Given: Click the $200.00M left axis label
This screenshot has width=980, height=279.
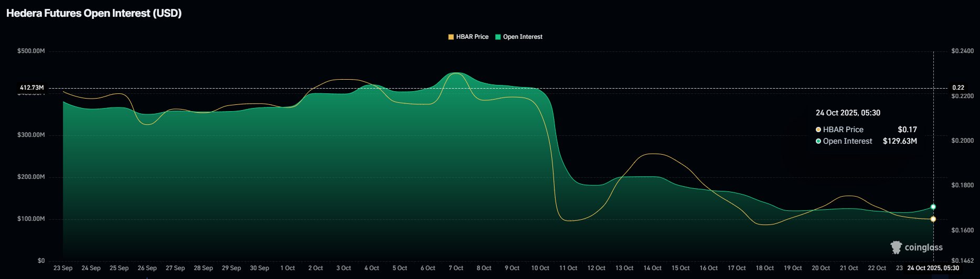Looking at the screenshot, I should [31, 177].
